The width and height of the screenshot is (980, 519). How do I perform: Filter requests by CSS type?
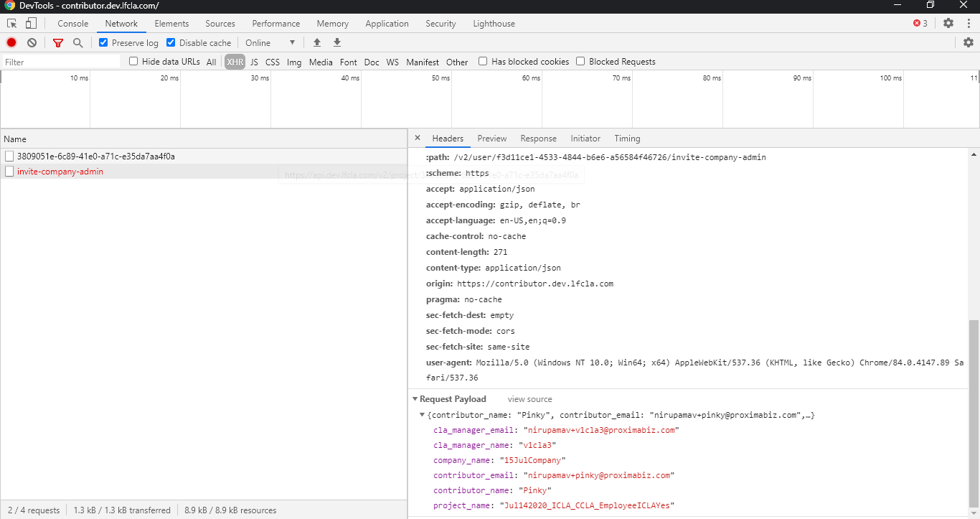pyautogui.click(x=273, y=62)
